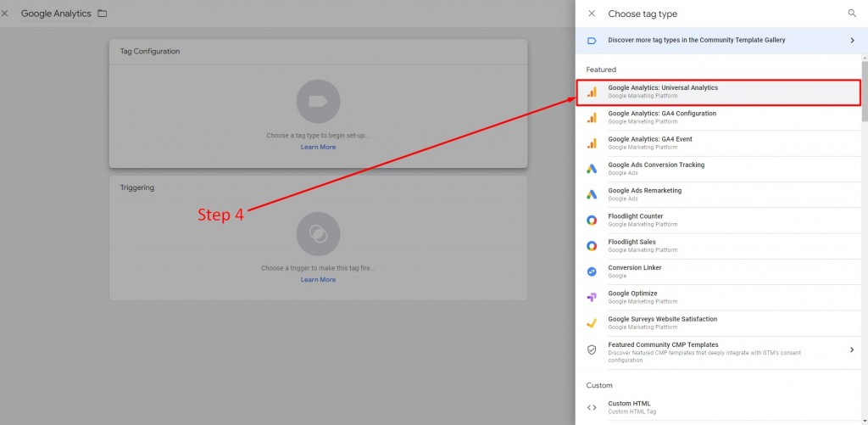The width and height of the screenshot is (868, 425).
Task: Click the CMP Templates shield icon
Action: (591, 350)
